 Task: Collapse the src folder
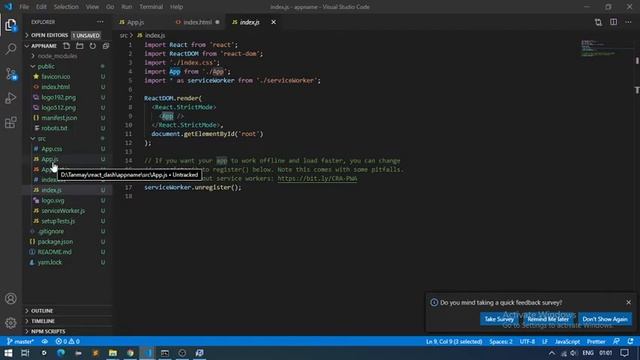point(40,139)
